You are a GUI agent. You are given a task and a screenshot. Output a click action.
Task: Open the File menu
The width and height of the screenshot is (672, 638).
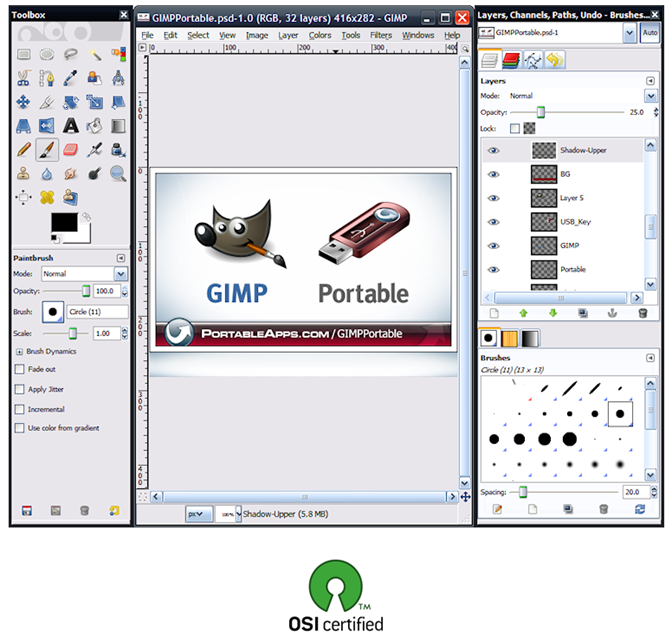point(147,35)
